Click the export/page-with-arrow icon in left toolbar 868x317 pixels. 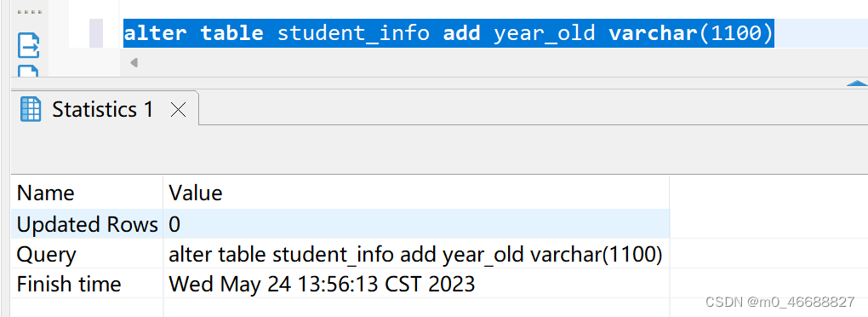pyautogui.click(x=28, y=46)
